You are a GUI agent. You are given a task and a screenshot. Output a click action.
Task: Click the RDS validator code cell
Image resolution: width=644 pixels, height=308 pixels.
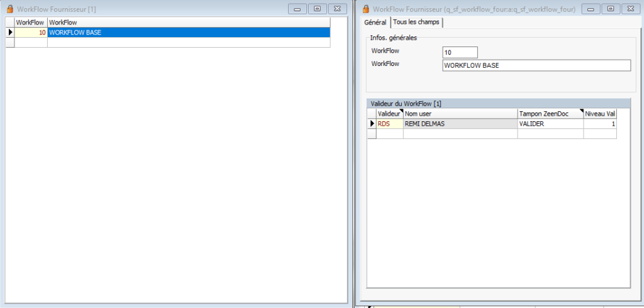click(x=389, y=124)
